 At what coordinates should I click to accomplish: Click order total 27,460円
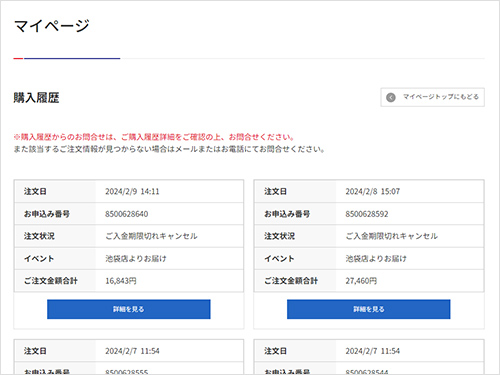(361, 281)
